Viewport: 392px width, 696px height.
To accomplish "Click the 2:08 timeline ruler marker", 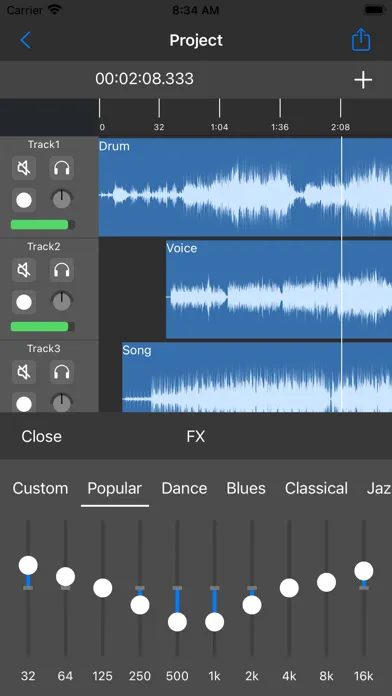I will tap(340, 127).
